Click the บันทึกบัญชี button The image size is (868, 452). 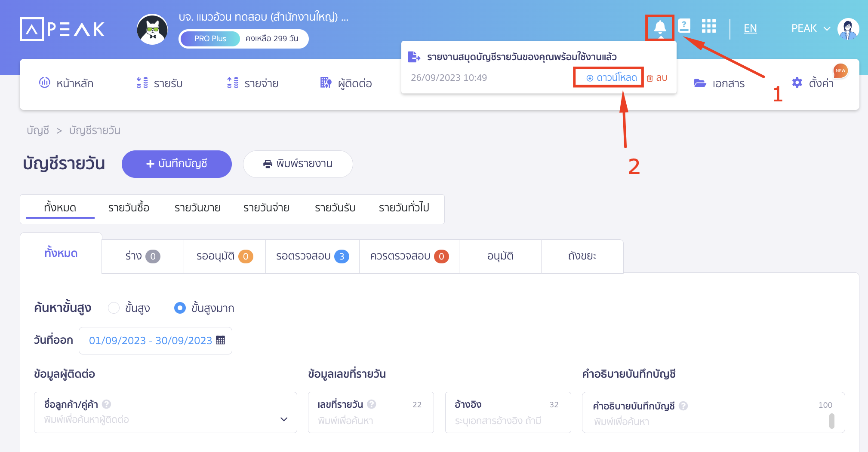point(177,164)
